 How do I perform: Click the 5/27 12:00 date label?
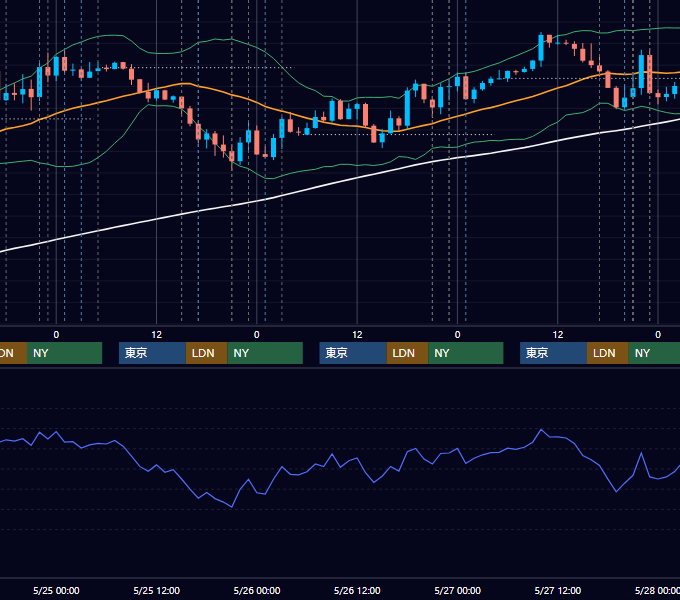click(557, 590)
